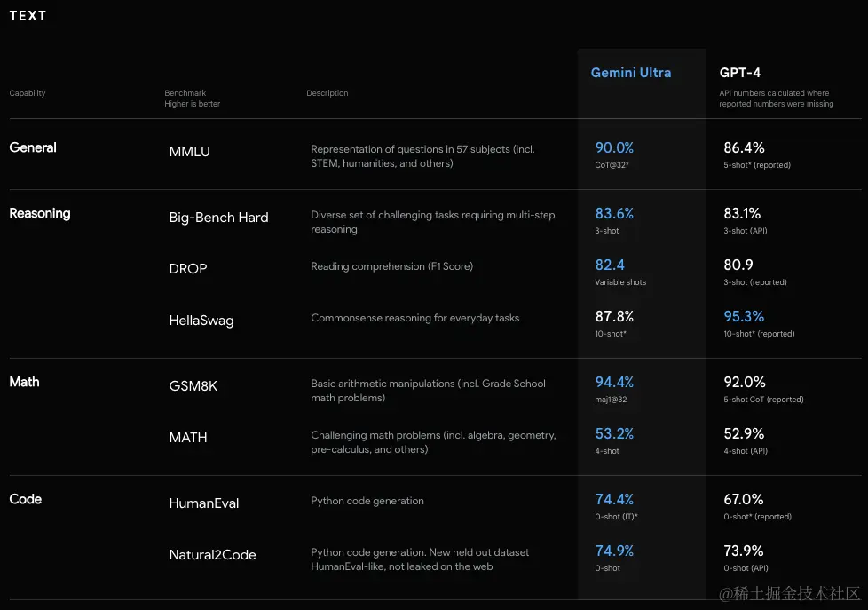
Task: Click the Natural2Code benchmark name
Action: point(212,555)
